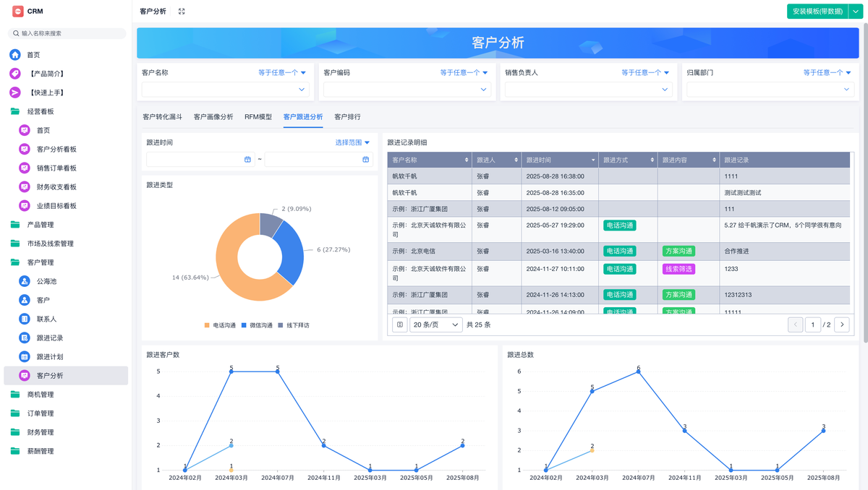Viewport: 868px width, 490px height.
Task: Click the 跟进记录 icon in sidebar
Action: tap(25, 338)
